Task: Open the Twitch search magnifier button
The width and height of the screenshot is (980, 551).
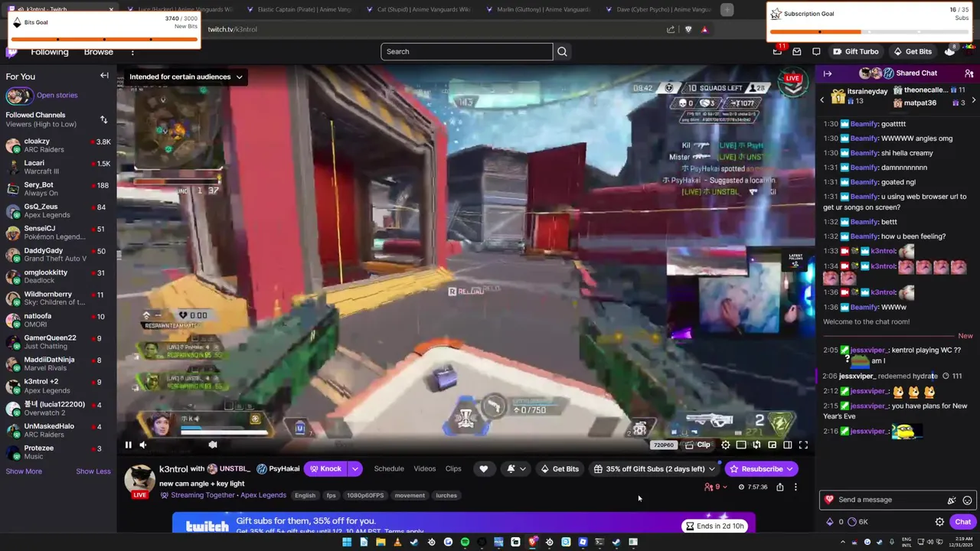Action: [x=563, y=51]
